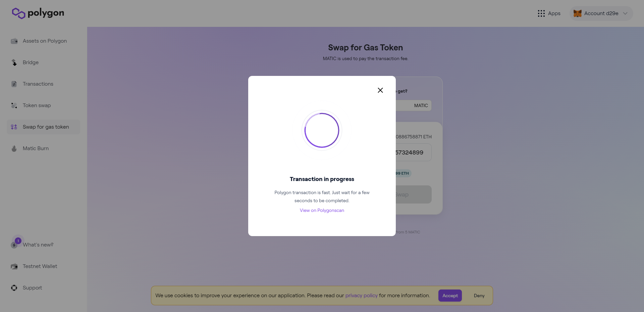Click the ETH max balance chip
This screenshot has height=312, width=644.
pyautogui.click(x=403, y=173)
